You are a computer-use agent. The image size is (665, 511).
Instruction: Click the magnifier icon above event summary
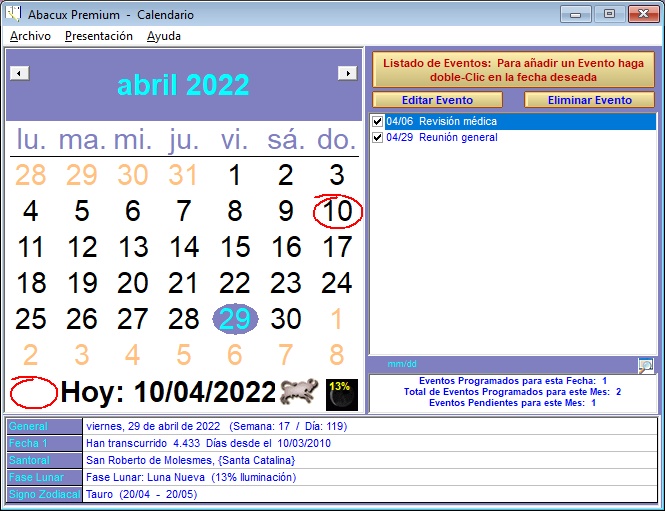click(646, 365)
